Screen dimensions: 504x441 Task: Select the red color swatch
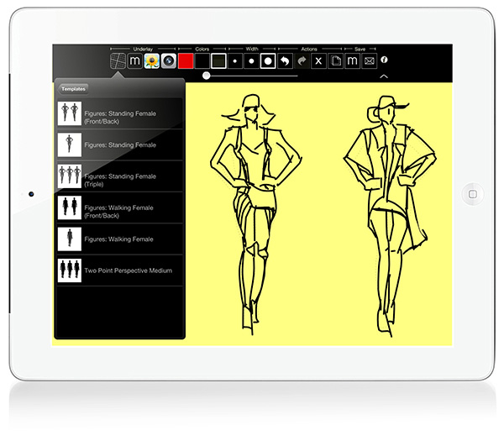(186, 60)
